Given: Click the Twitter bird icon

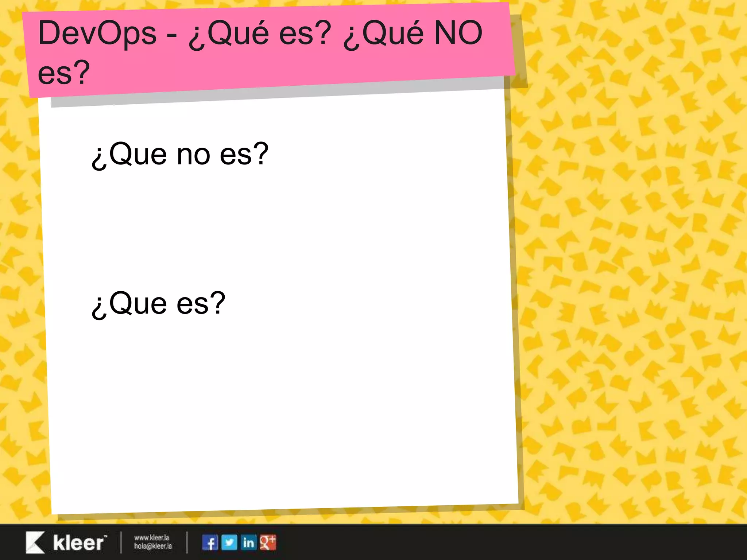Looking at the screenshot, I should pos(229,542).
